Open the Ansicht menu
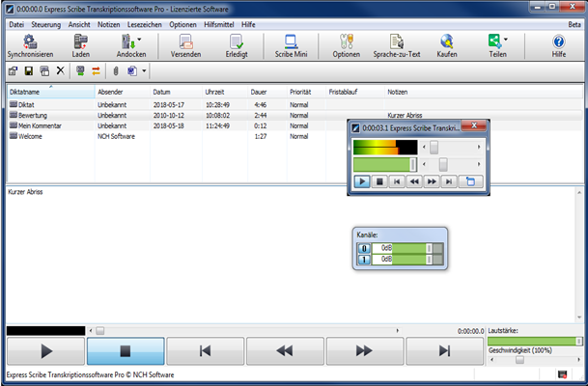588x386 pixels. [79, 25]
